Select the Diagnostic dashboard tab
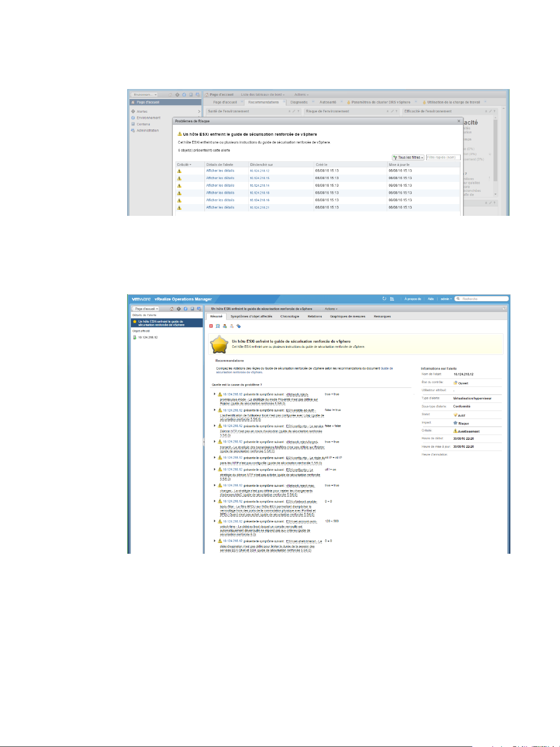This screenshot has width=560, height=747. pyautogui.click(x=299, y=102)
